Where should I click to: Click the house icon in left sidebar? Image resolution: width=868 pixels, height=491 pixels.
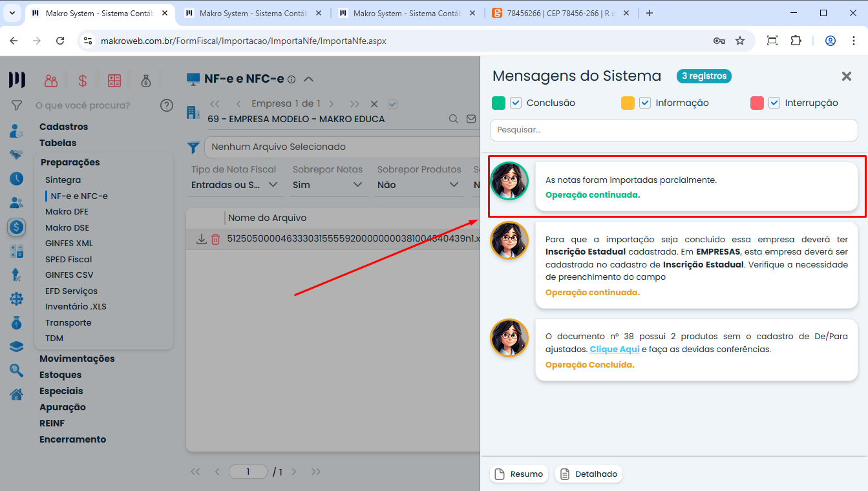16,394
